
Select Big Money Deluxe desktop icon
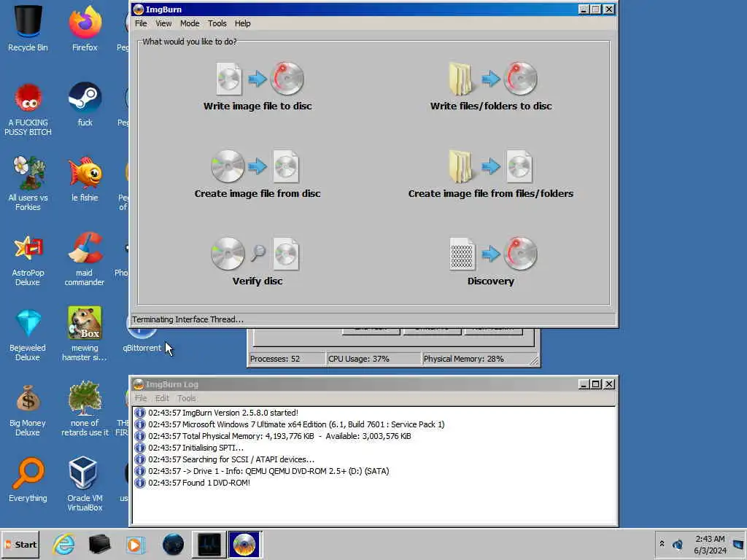(28, 409)
